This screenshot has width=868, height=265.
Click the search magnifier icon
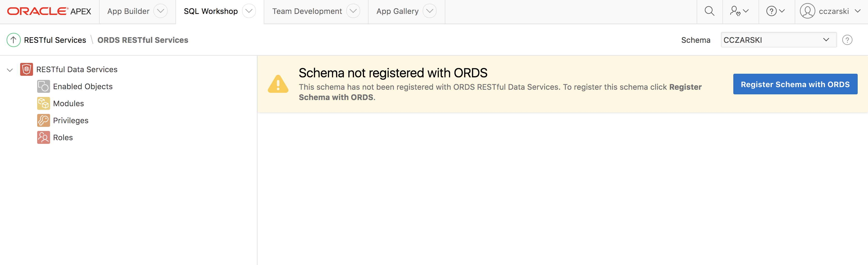709,11
